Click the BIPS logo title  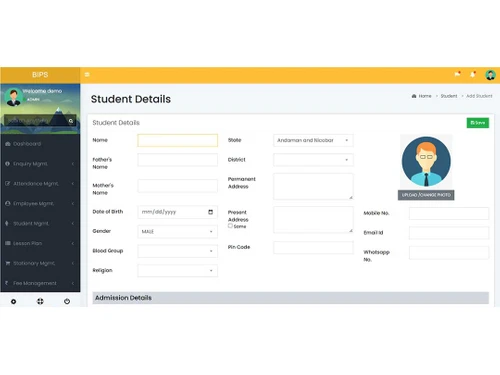coord(40,75)
